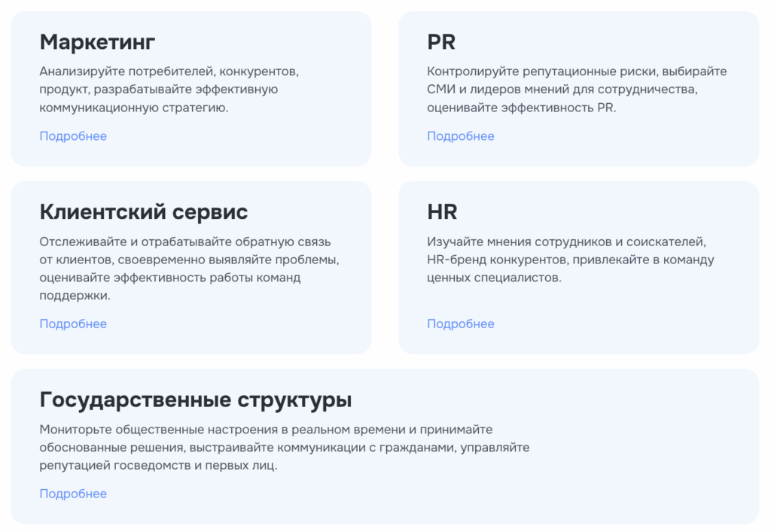Open the Подробнее link under Маркетинг
Screen dimensions: 771x532
point(72,136)
